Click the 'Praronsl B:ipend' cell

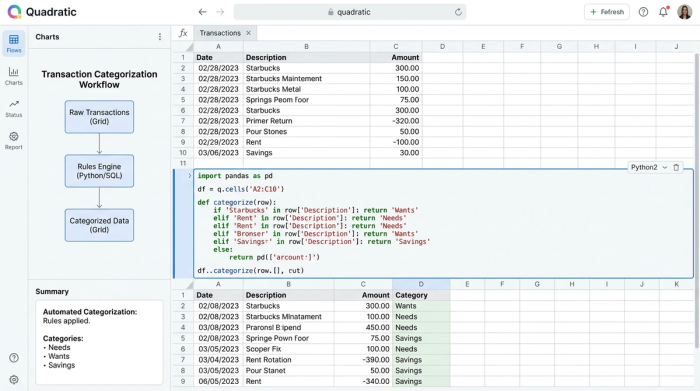[x=288, y=328]
